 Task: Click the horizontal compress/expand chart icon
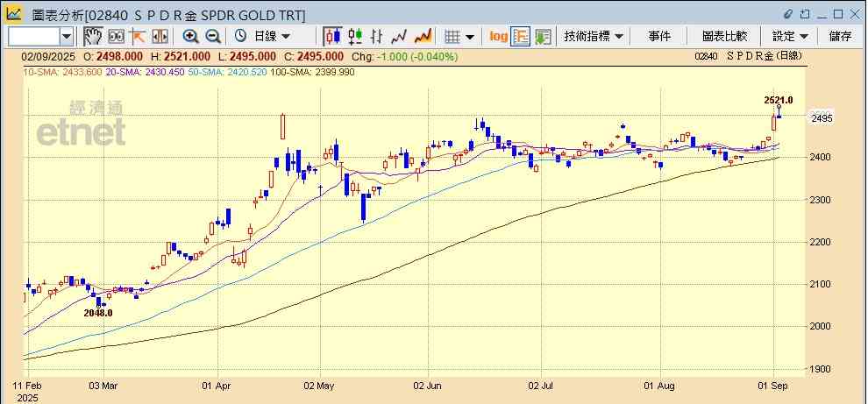click(x=160, y=37)
